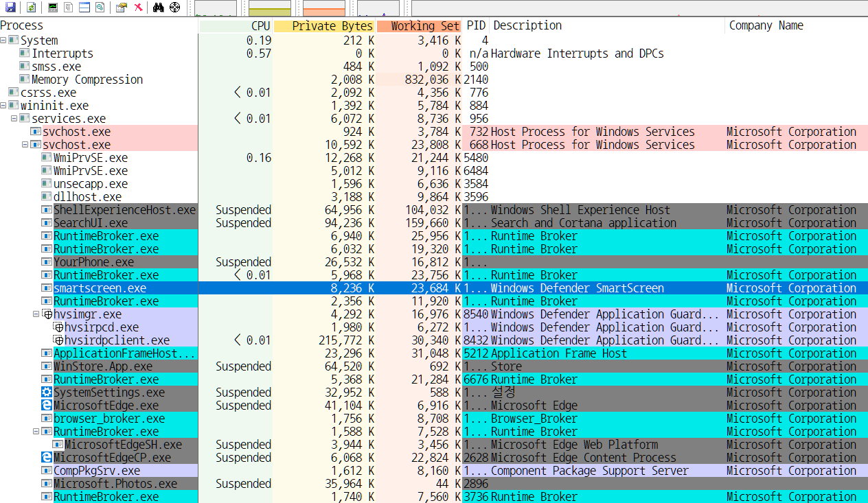Select the MicrosoftEdgeSH.exe process row
The height and width of the screenshot is (503, 868).
[434, 445]
